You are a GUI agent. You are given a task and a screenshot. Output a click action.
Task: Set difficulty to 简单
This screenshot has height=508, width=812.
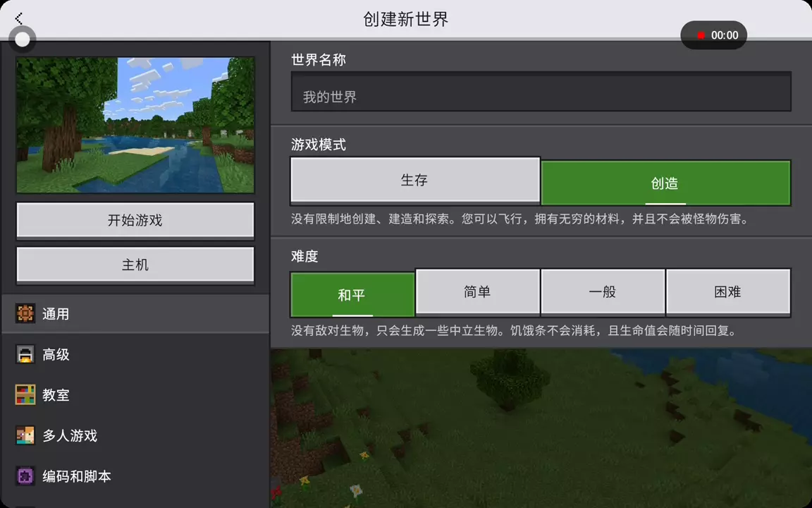tap(477, 292)
